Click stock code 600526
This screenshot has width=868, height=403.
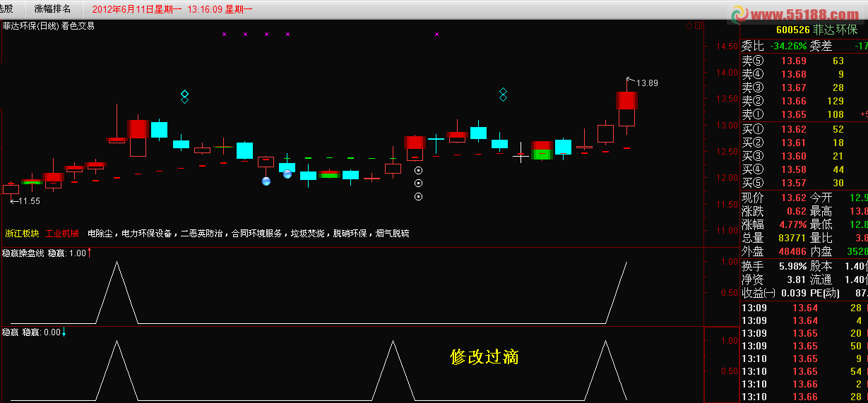(792, 30)
